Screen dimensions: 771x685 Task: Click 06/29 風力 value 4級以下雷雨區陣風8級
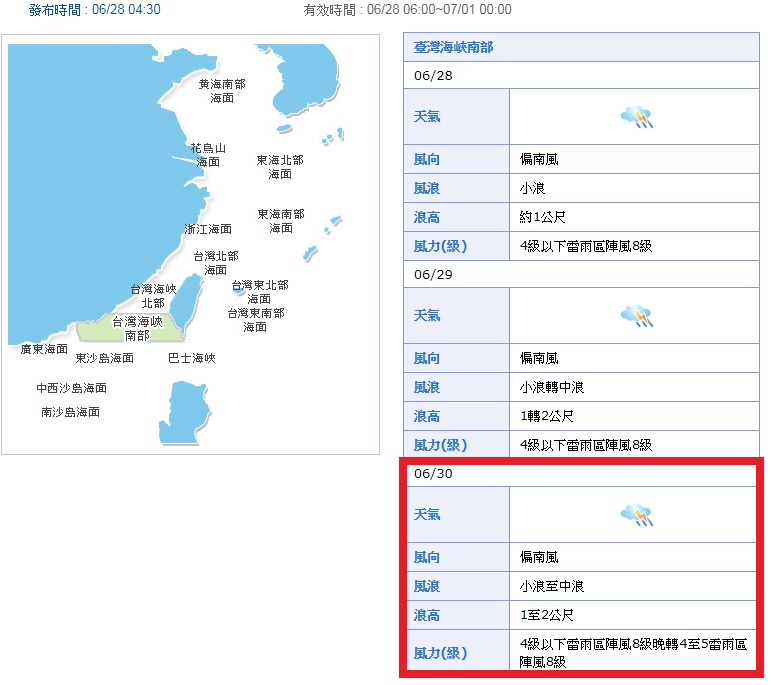(x=586, y=445)
